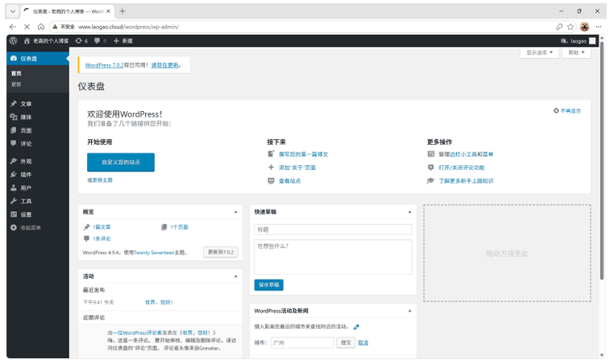Click the Twenty Seventeen theme link
The image size is (614, 364).
154,253
